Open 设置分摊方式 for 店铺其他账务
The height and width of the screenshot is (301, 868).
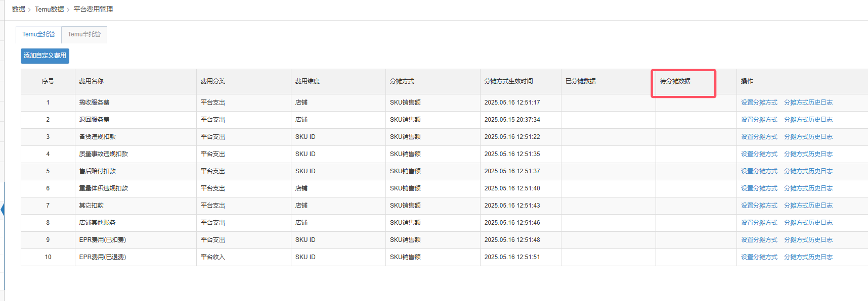point(759,223)
